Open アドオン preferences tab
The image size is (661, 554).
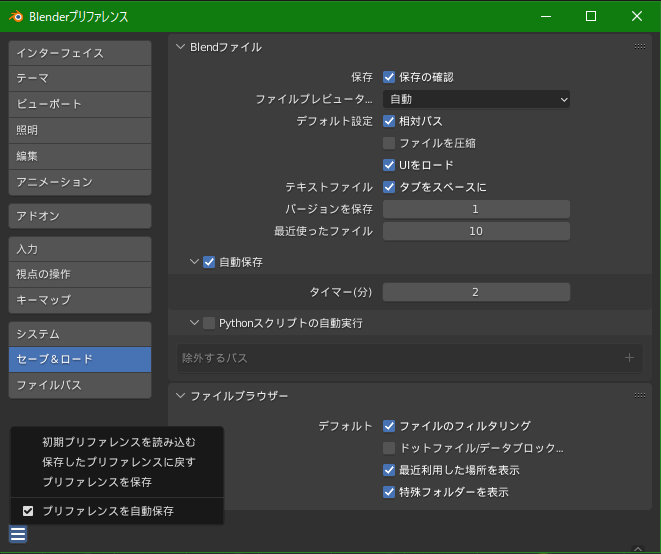80,216
